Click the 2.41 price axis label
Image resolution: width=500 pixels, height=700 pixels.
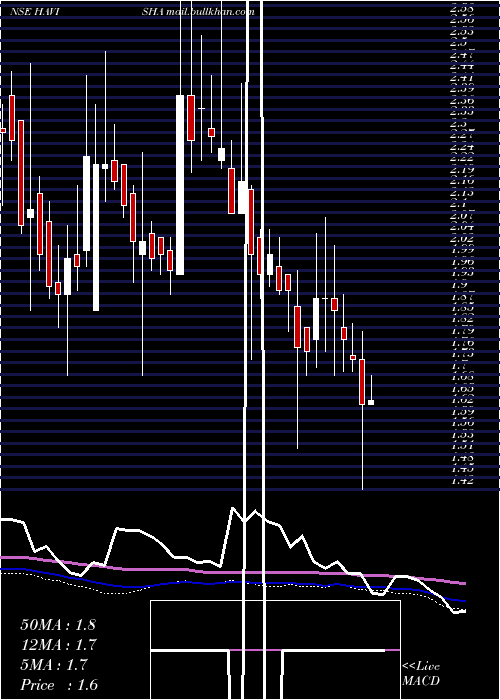pyautogui.click(x=462, y=77)
